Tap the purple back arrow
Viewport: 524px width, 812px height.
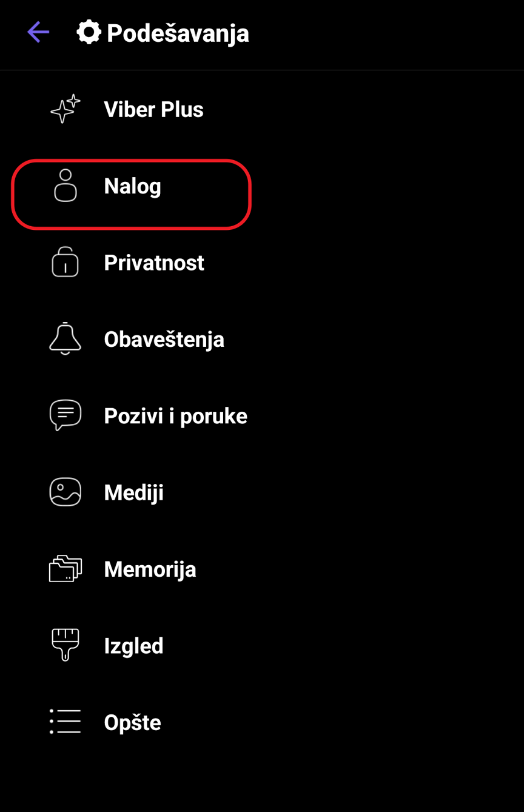pyautogui.click(x=38, y=32)
